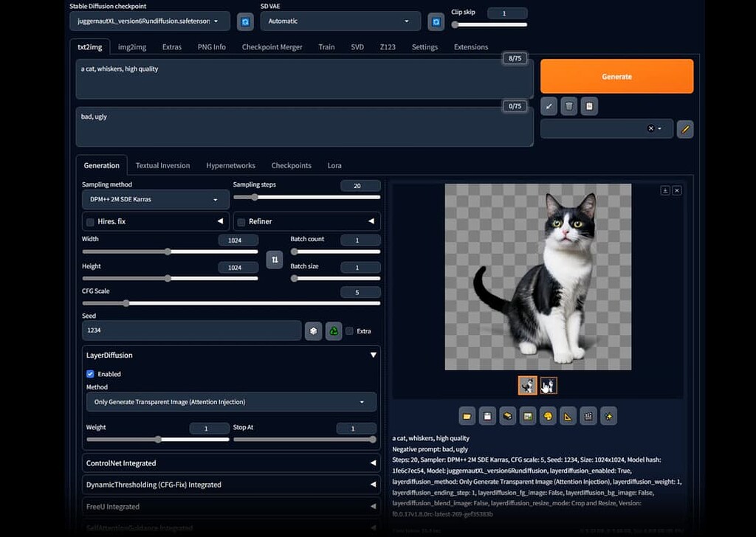The height and width of the screenshot is (537, 756).
Task: Switch to the img2img tab
Action: click(132, 47)
